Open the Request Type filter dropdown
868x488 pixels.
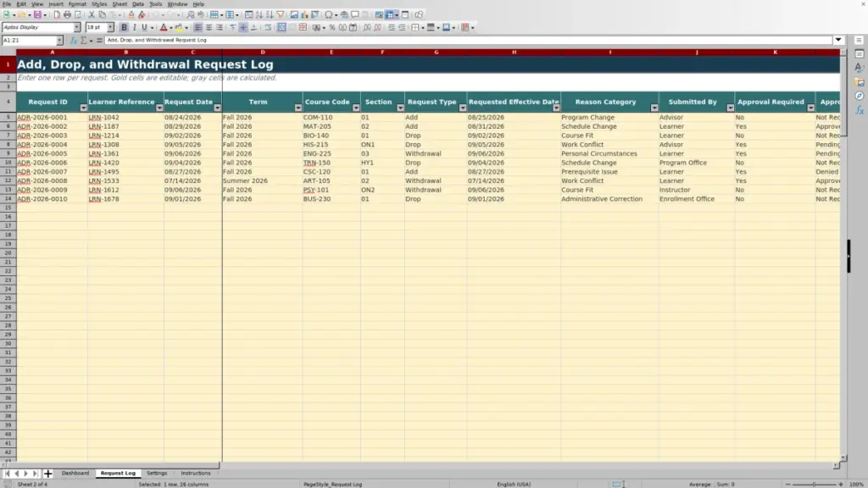tap(462, 108)
